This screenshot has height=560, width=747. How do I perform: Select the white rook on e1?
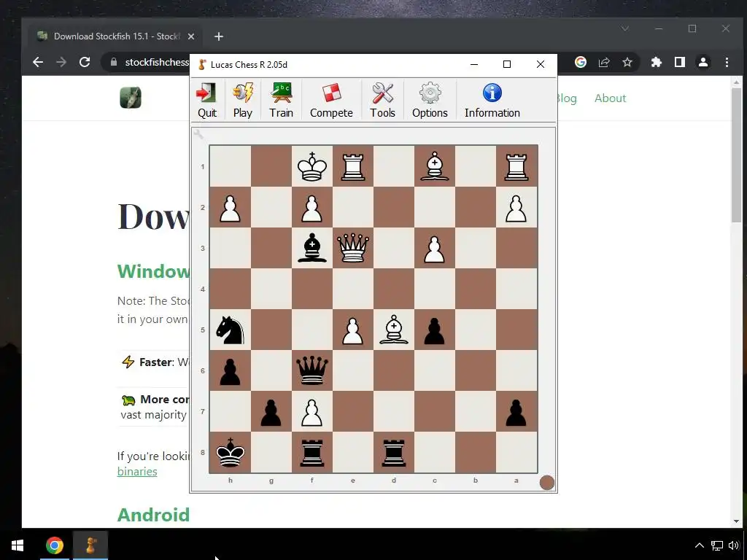pos(353,166)
